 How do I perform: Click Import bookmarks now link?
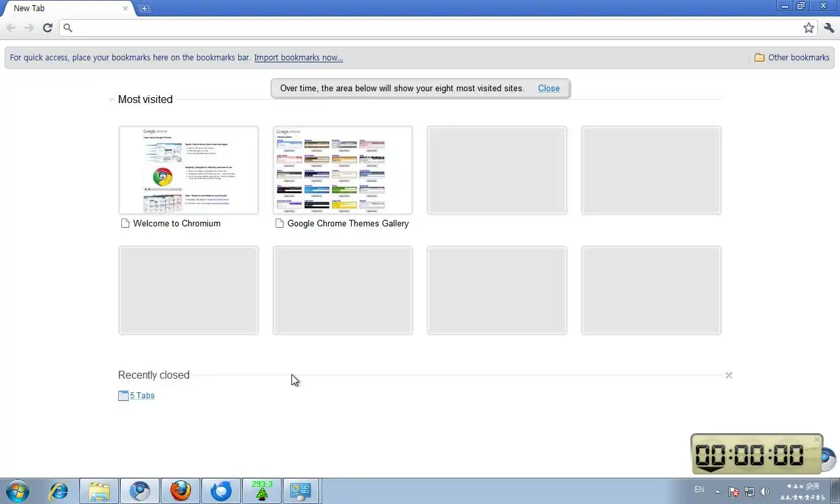[299, 57]
